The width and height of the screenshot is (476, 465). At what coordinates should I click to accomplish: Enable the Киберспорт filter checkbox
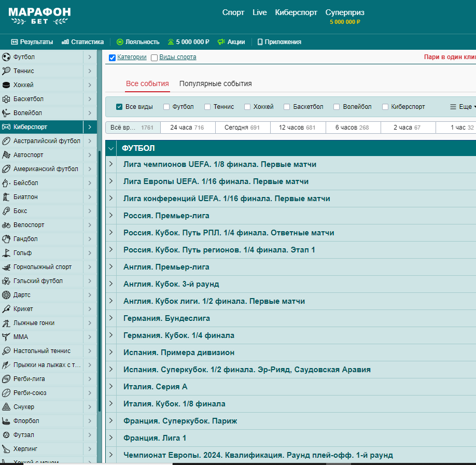[385, 107]
